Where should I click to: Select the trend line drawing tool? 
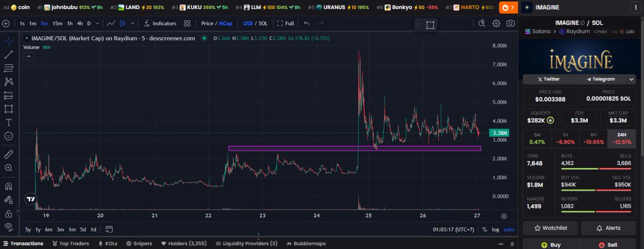tap(9, 54)
